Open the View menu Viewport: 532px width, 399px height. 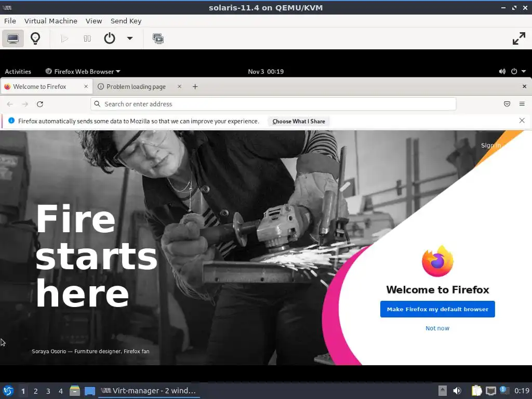pyautogui.click(x=94, y=21)
